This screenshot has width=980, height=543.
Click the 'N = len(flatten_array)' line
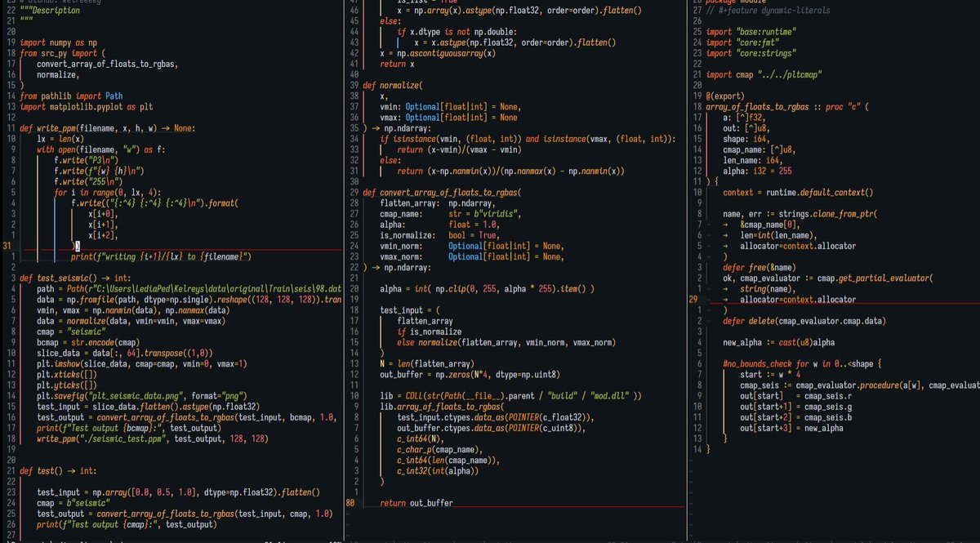[x=425, y=363]
